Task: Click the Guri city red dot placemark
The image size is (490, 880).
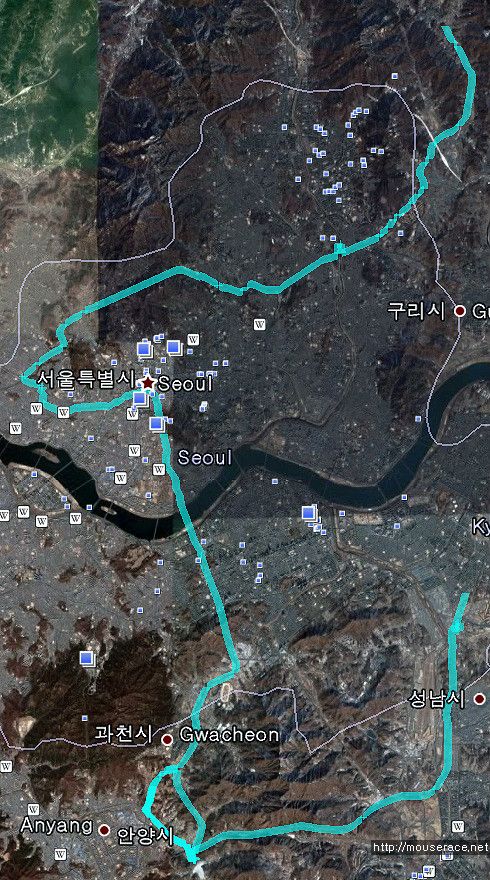Action: (x=460, y=310)
